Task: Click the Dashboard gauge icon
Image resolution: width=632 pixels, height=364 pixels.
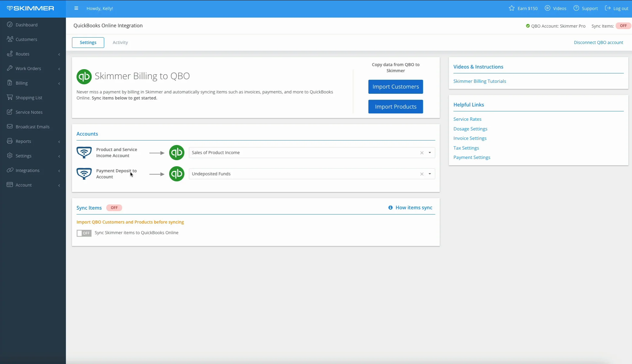Action: point(10,25)
